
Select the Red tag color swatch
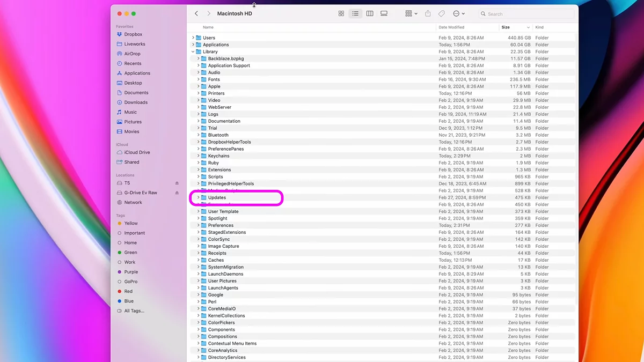(x=121, y=291)
